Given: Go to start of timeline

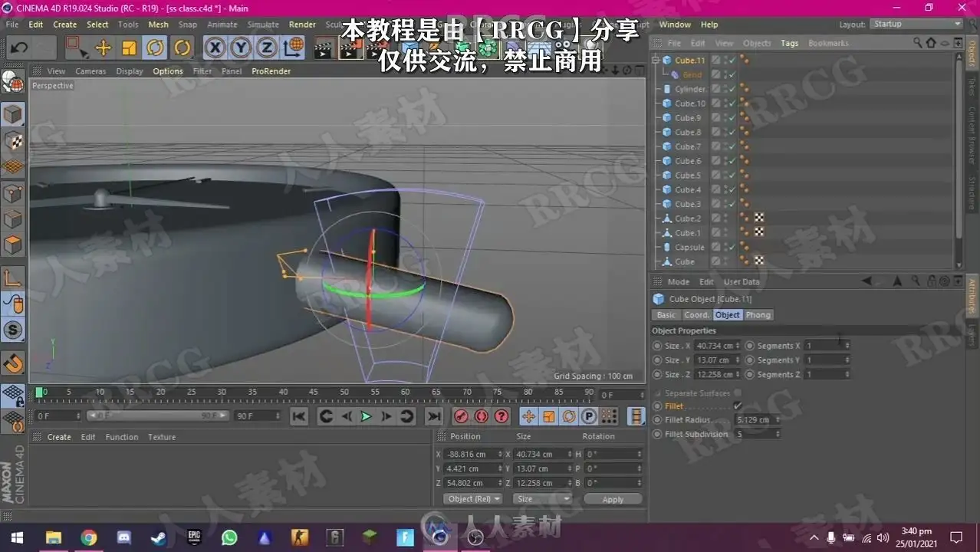Looking at the screenshot, I should (299, 416).
